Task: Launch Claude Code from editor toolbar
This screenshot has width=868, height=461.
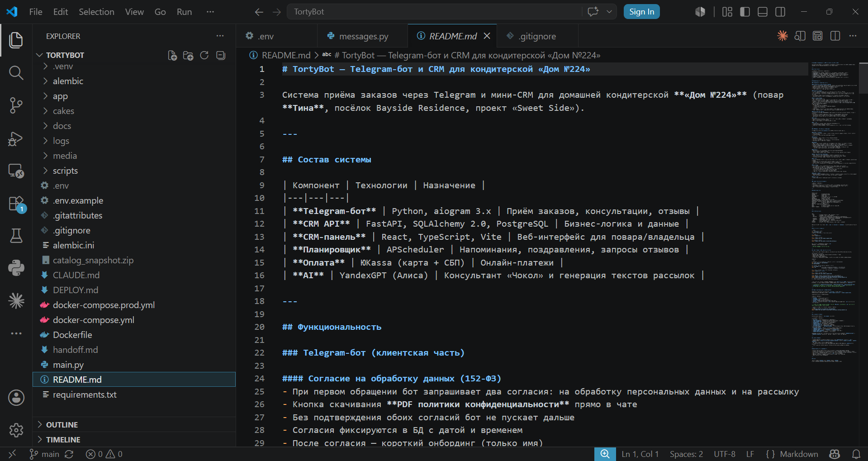Action: pyautogui.click(x=783, y=36)
